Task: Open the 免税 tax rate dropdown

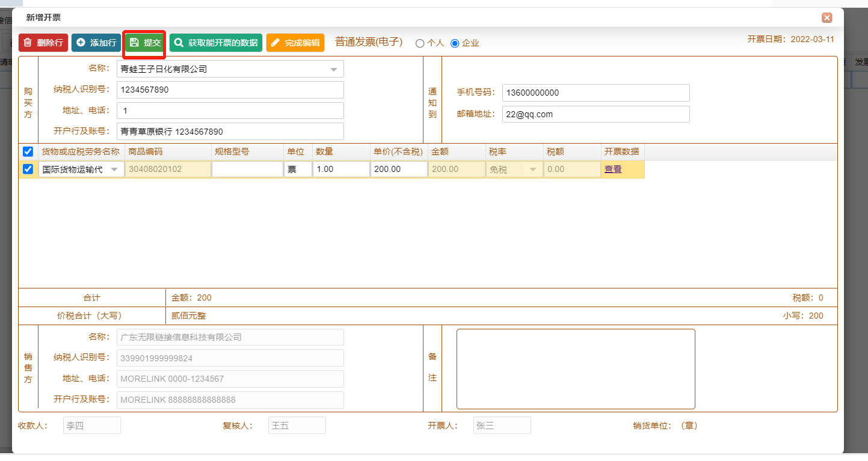Action: pos(532,169)
